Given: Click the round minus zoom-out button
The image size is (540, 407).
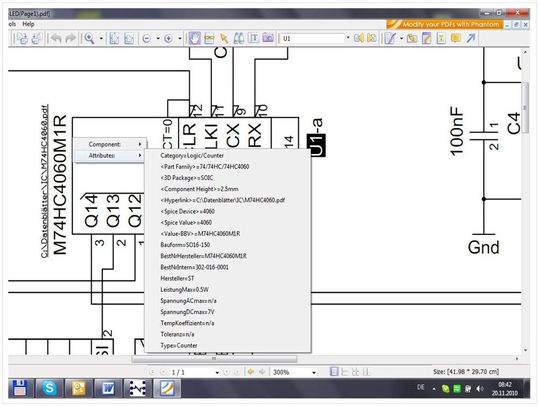Looking at the screenshot, I should coord(147,39).
